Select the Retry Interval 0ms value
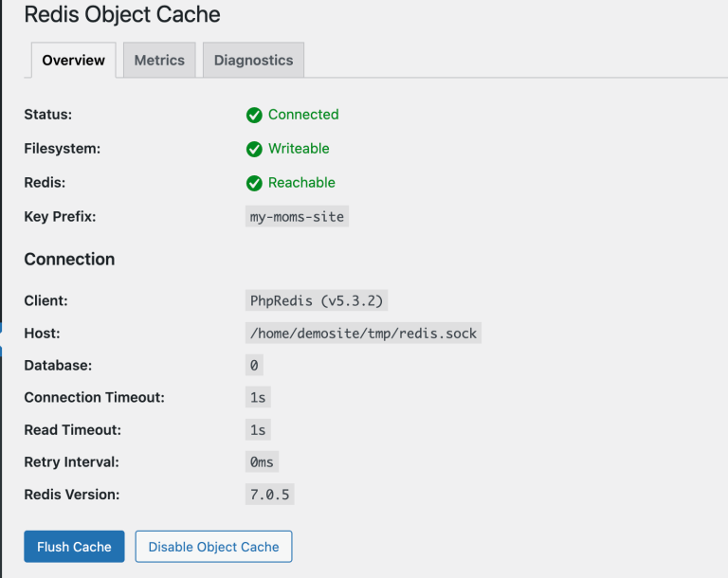The width and height of the screenshot is (728, 578). point(262,462)
